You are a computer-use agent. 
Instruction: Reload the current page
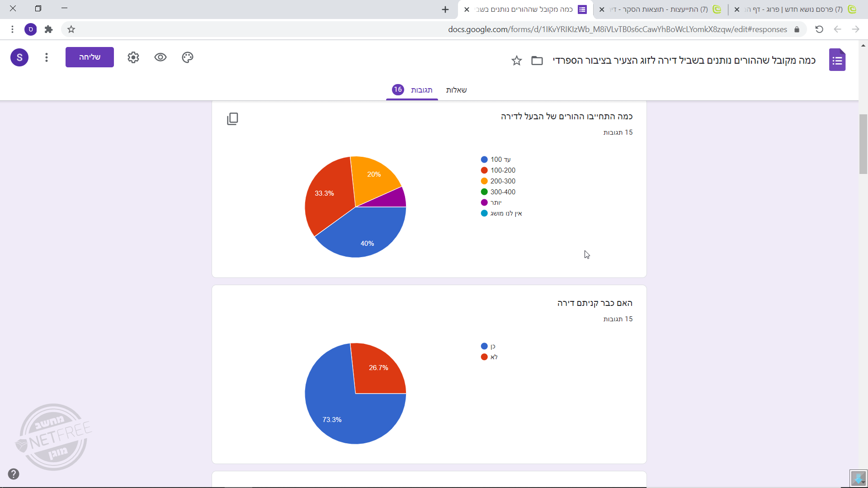819,29
